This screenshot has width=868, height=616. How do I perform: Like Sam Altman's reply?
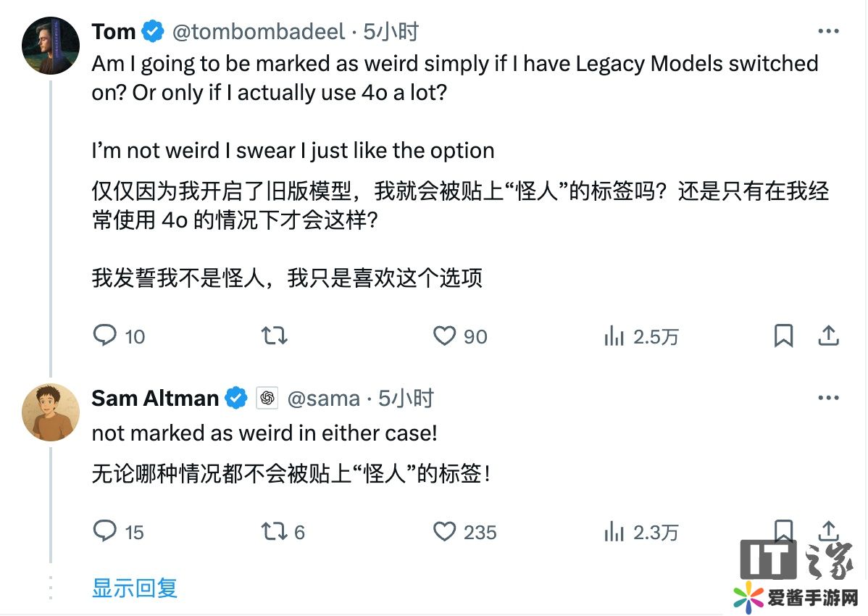tap(444, 532)
